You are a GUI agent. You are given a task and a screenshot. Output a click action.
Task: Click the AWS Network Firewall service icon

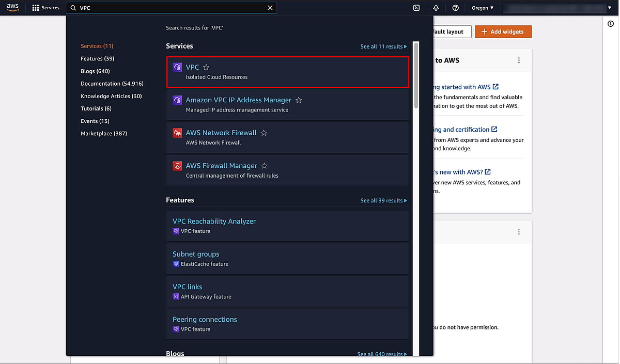(x=177, y=133)
